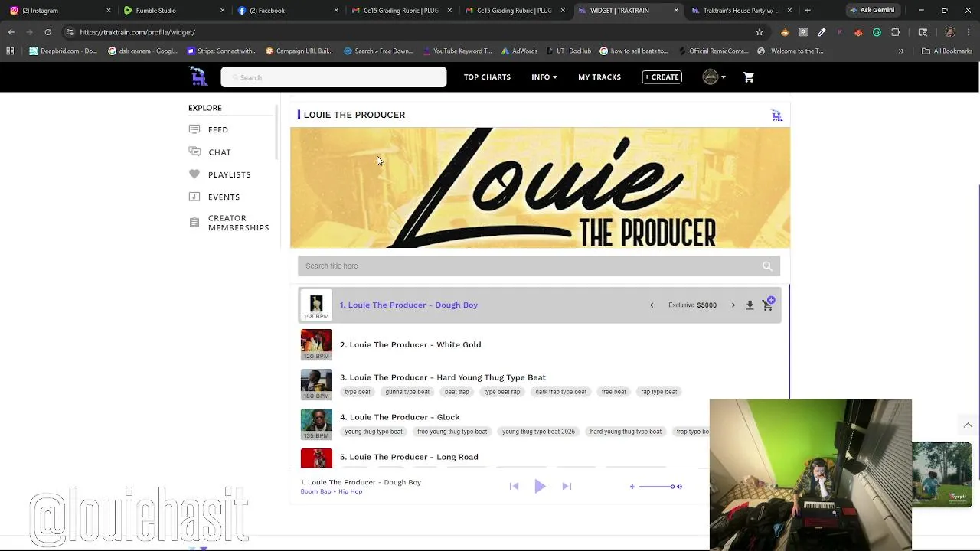The image size is (980, 551).
Task: Click the + CREATE button
Action: [x=661, y=77]
